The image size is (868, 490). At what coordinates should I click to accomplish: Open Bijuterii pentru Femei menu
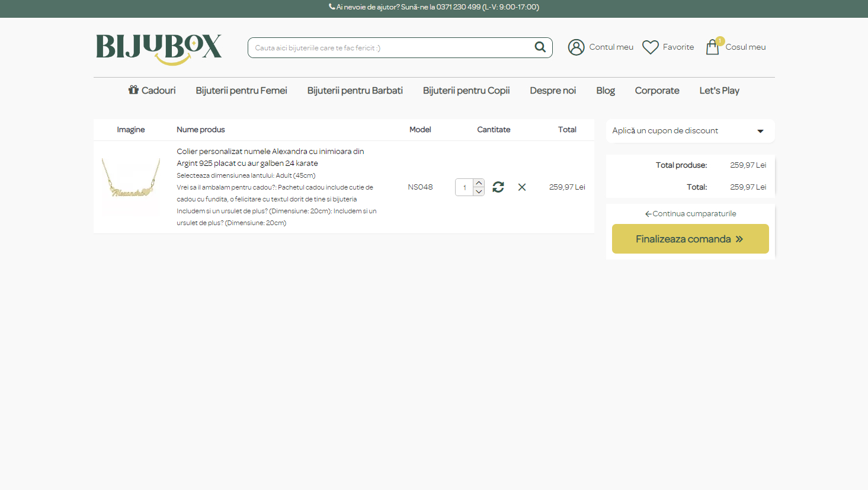241,91
